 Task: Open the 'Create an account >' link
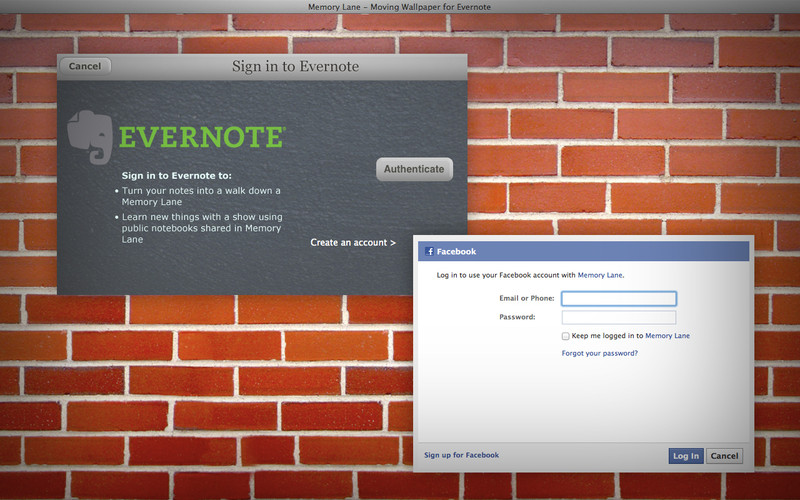[353, 242]
